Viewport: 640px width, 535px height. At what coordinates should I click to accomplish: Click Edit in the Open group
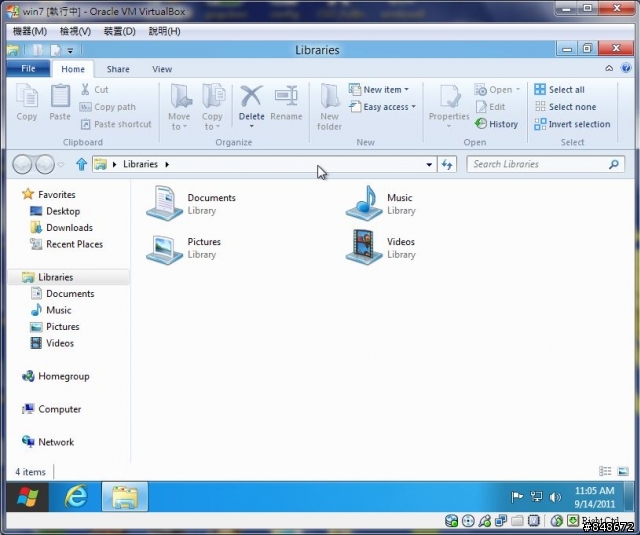491,107
